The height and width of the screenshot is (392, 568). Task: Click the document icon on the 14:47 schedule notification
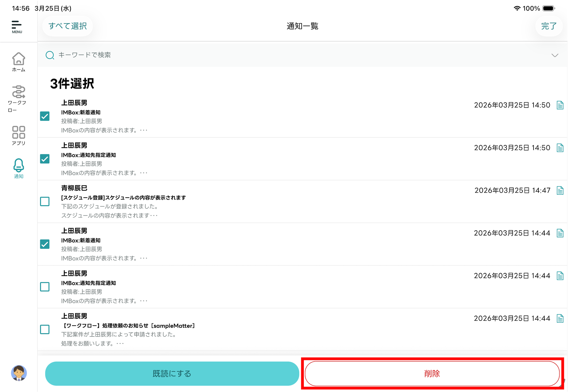pyautogui.click(x=560, y=190)
